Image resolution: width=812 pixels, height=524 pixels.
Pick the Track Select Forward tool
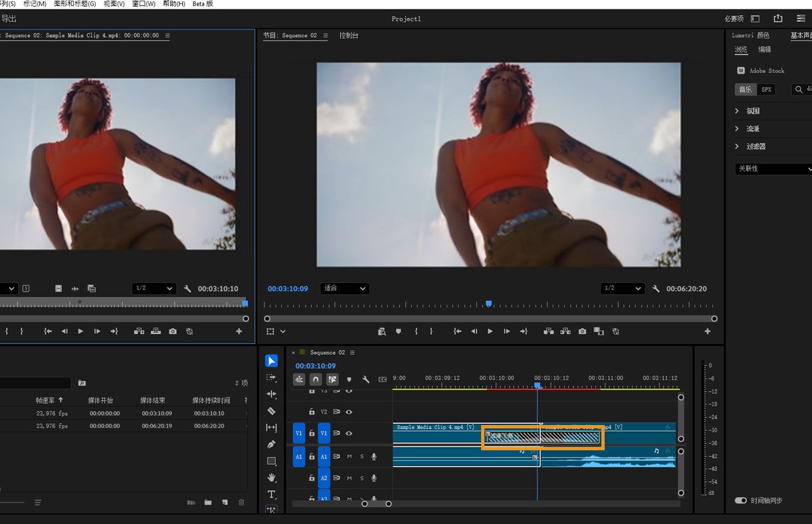[271, 377]
